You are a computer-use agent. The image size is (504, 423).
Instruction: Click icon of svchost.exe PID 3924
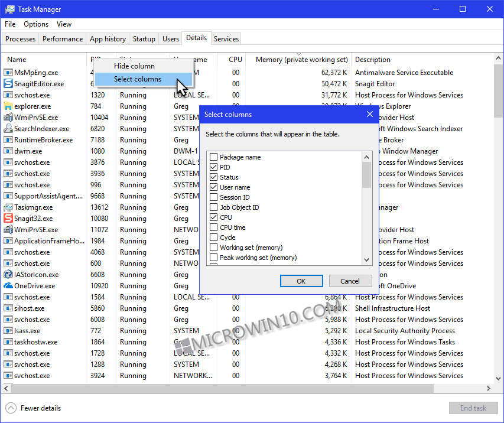click(8, 376)
